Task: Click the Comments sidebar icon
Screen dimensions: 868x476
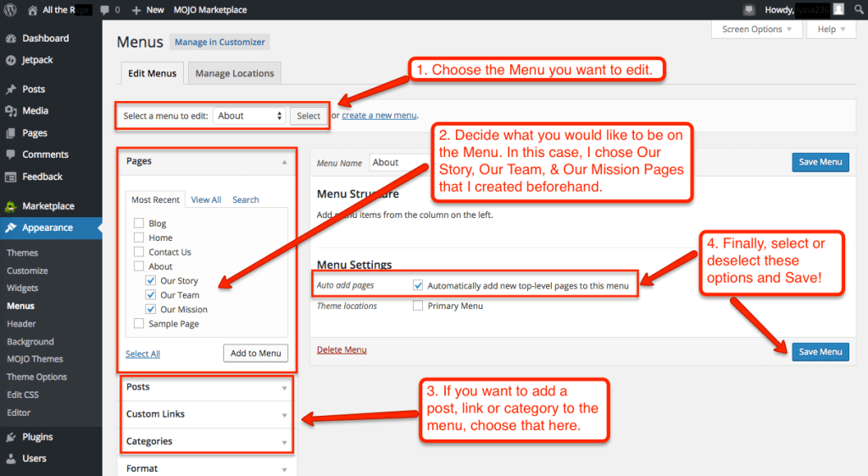Action: [x=10, y=154]
